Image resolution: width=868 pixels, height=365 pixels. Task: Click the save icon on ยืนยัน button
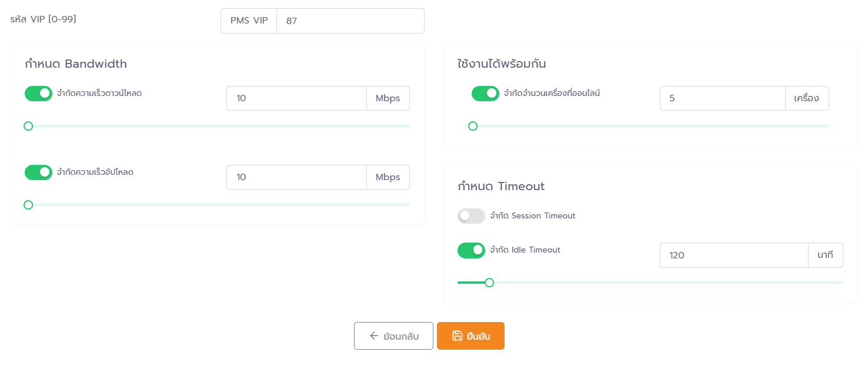pyautogui.click(x=457, y=336)
